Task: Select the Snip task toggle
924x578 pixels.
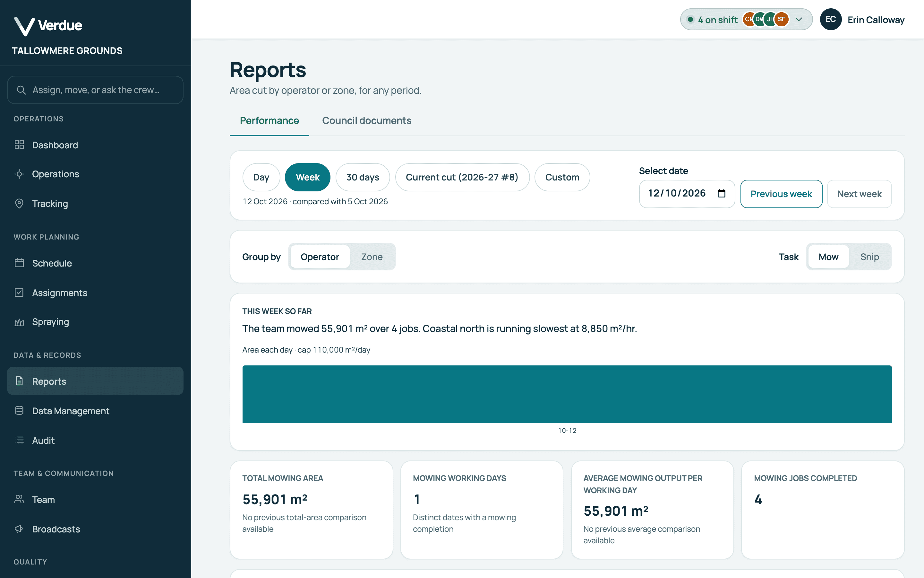Action: point(869,257)
